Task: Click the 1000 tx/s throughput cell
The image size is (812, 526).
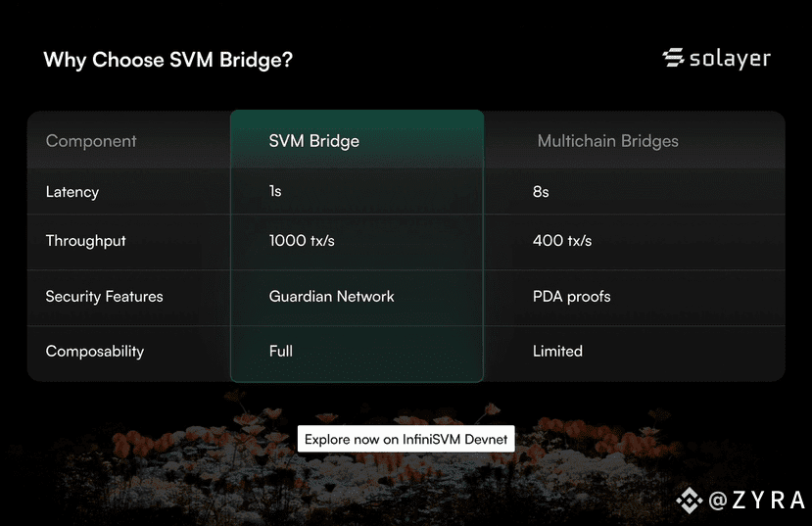Action: (302, 241)
